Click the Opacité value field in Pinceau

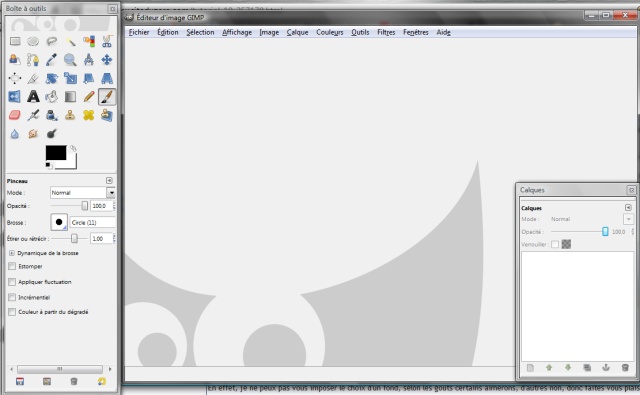101,206
